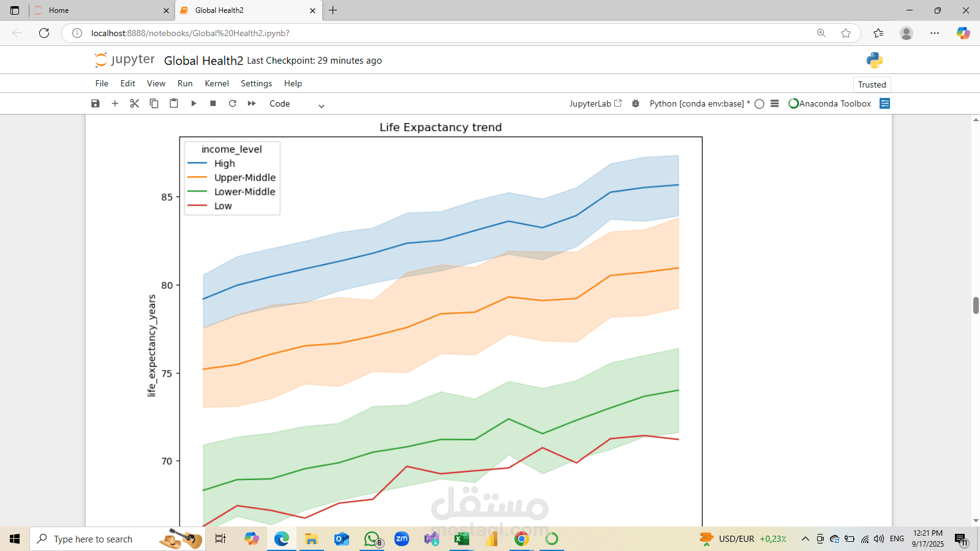Save the notebook with the floppy disk icon

(96, 103)
